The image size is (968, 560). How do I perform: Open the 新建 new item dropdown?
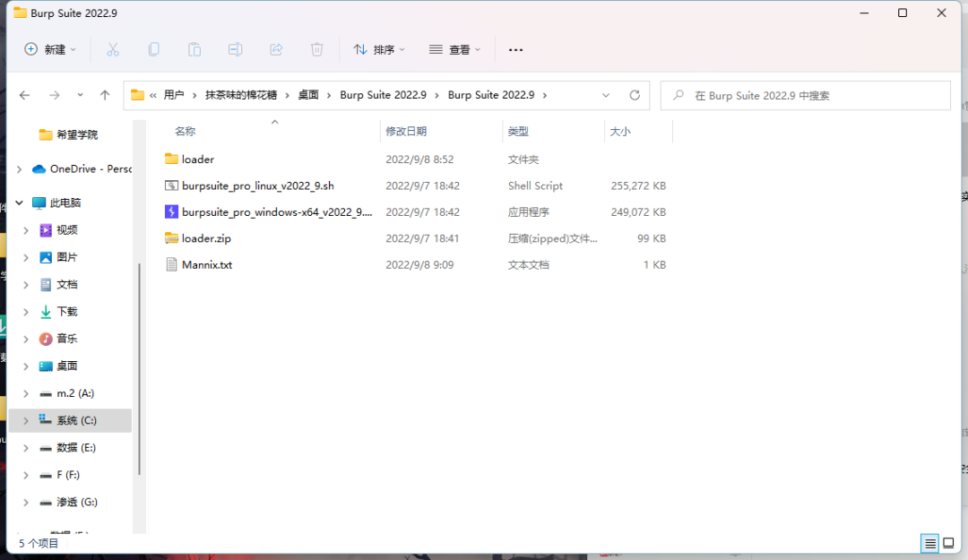pyautogui.click(x=50, y=49)
